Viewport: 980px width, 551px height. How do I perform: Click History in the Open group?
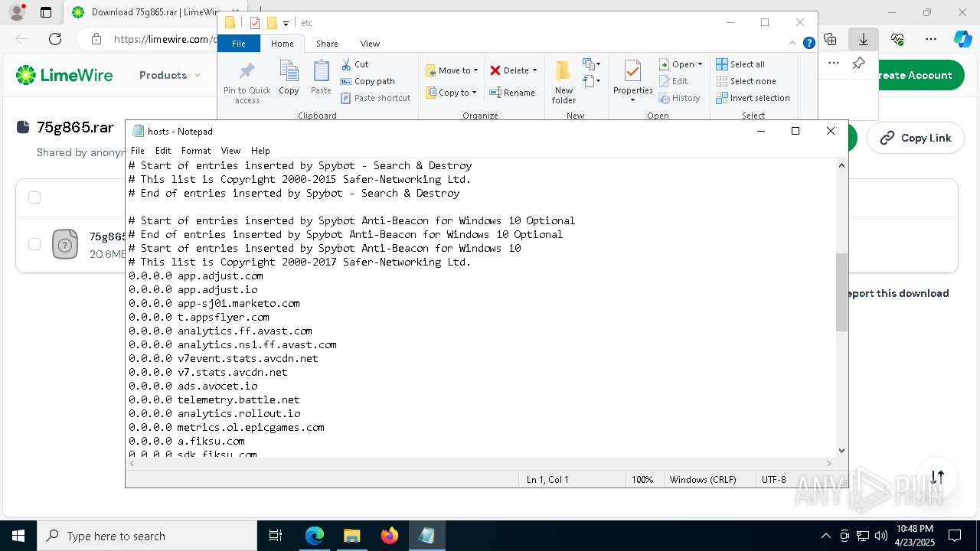(x=679, y=98)
